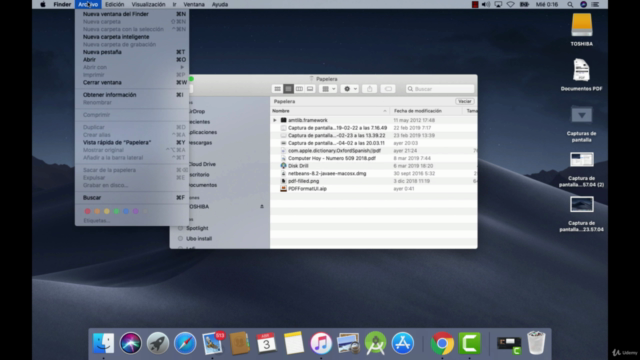This screenshot has height=360, width=640.
Task: Open Finder from the Dock
Action: [103, 343]
